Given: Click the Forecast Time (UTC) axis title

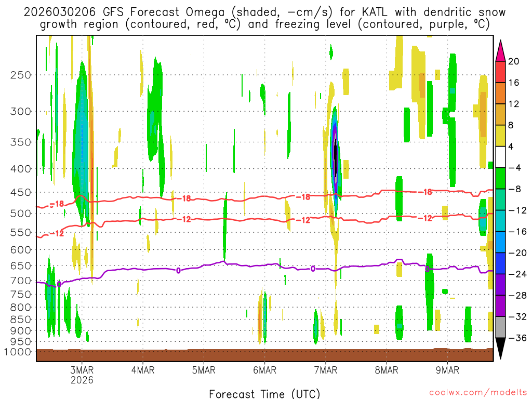Looking at the screenshot, I should (264, 393).
